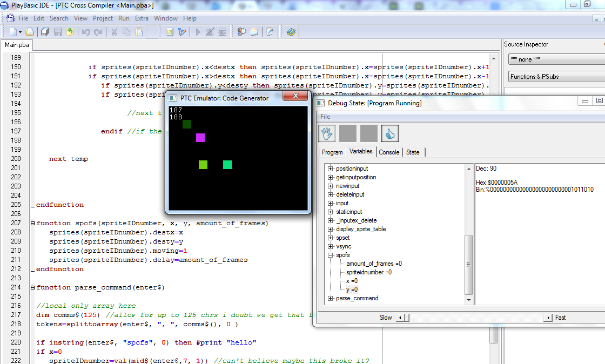Switch to the Program tab
Image resolution: width=605 pixels, height=364 pixels.
pos(332,152)
